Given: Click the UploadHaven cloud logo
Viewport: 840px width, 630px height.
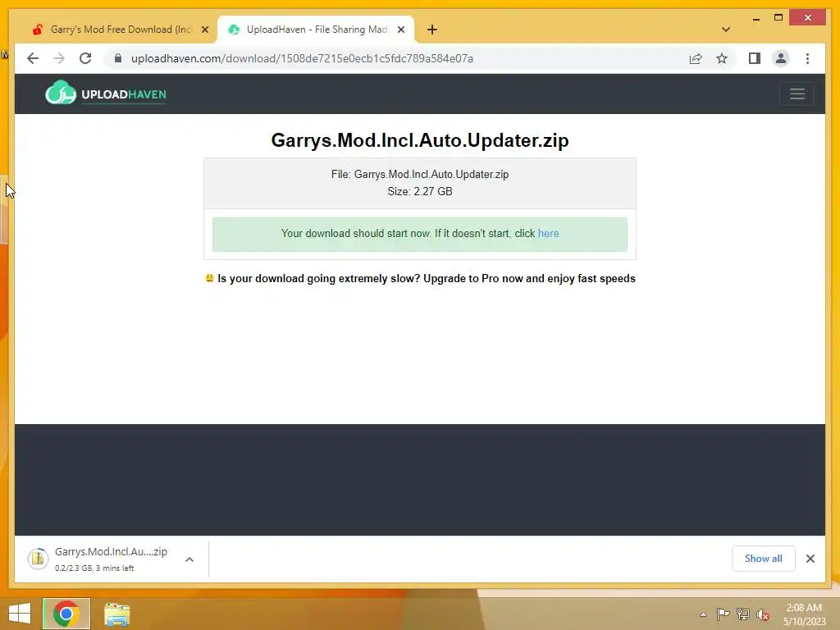Looking at the screenshot, I should (61, 94).
